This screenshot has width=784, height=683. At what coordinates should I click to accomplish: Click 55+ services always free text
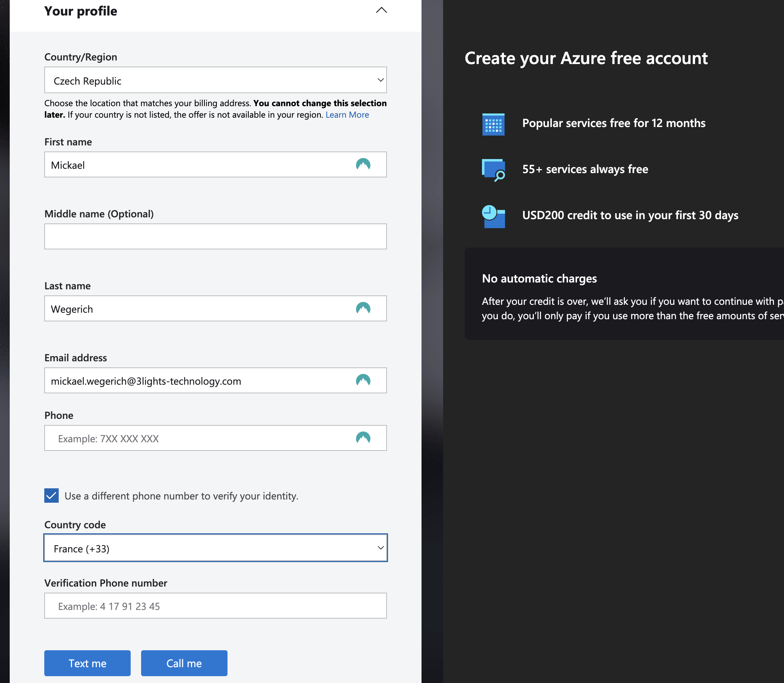coord(585,169)
